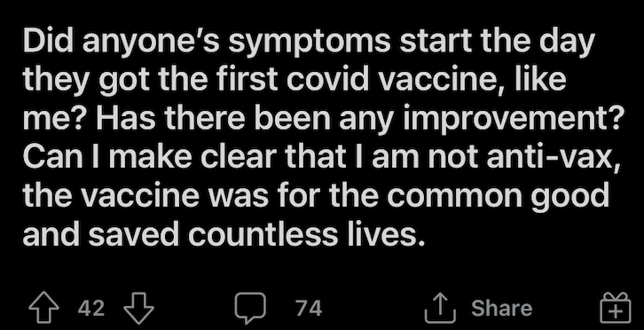Click the Share label
The image size is (644, 330).
(502, 308)
